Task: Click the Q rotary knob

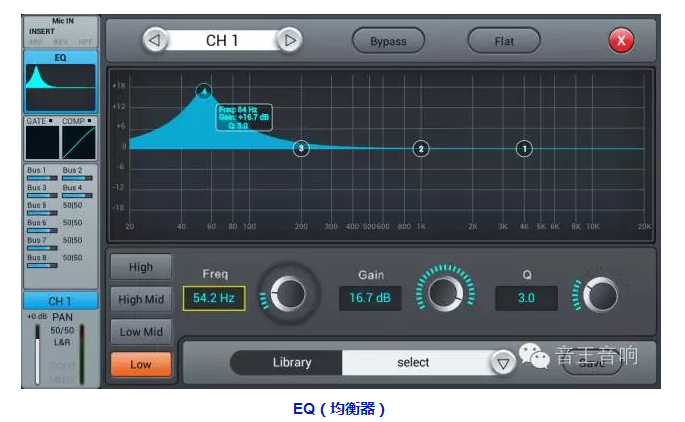Action: (600, 295)
